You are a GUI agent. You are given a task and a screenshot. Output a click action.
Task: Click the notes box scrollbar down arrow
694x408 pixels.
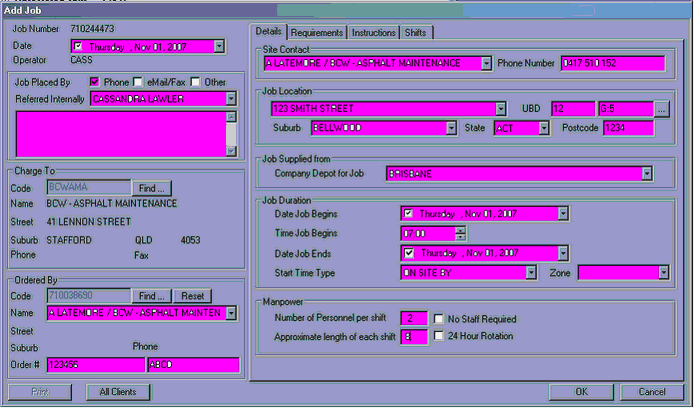coord(231,151)
